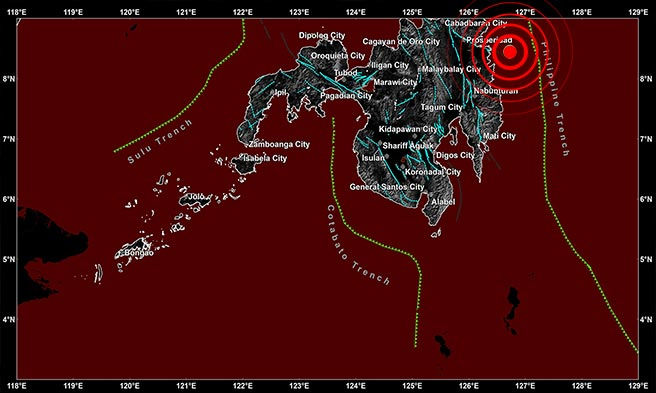
Task: Click the General Santos City label
Action: click(387, 187)
